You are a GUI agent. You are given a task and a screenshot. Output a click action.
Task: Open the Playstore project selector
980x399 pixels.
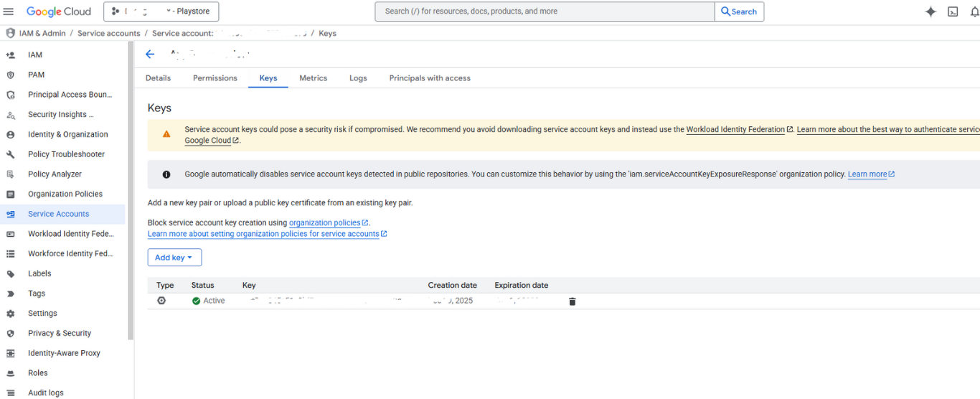pos(161,11)
